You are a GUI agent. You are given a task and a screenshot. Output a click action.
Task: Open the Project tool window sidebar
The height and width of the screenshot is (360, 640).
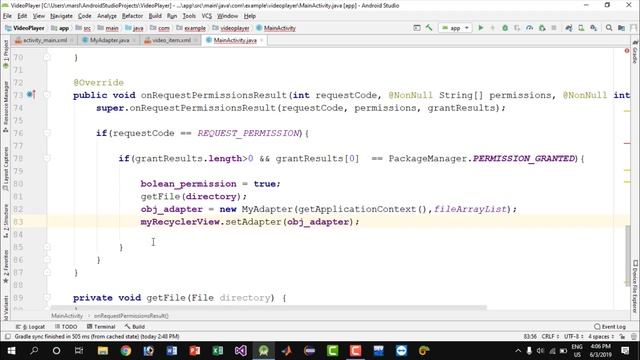(6, 53)
